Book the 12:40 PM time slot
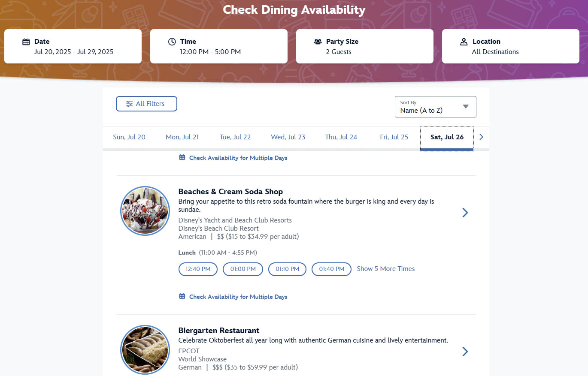 (198, 269)
